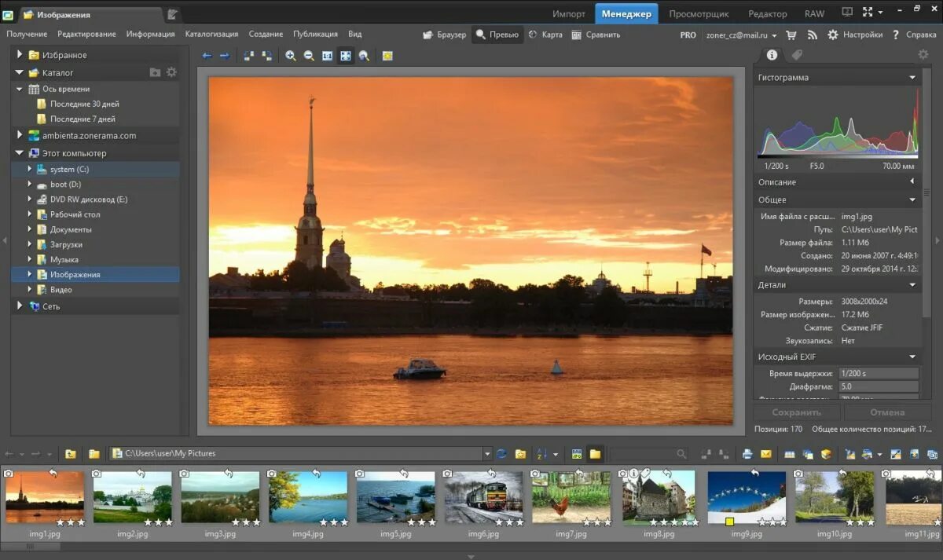Go to previous image with left arrow

tap(207, 56)
